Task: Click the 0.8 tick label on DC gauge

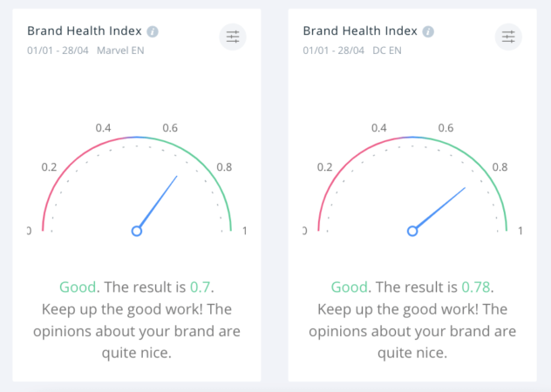Action: point(500,167)
